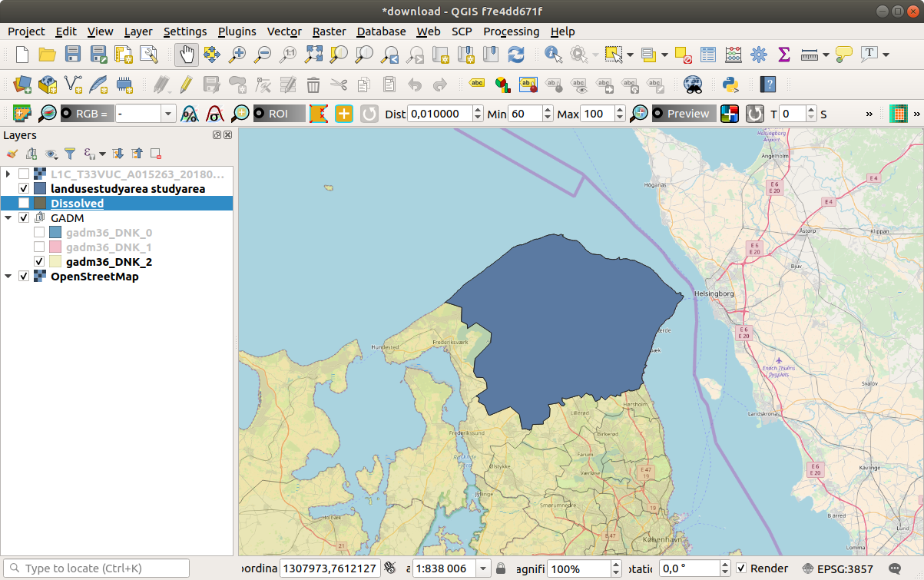Open the Field Calculator abacus icon
This screenshot has height=580, width=924.
click(x=734, y=55)
